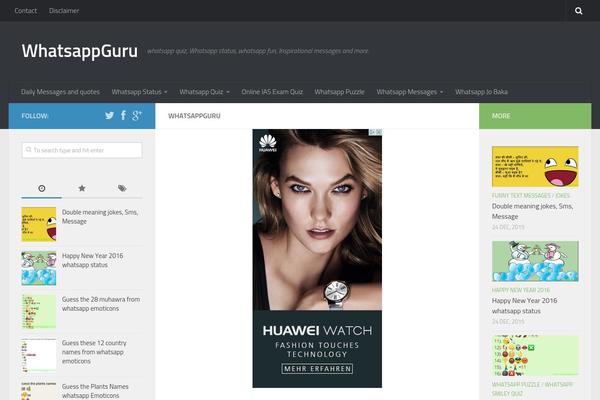600x400 pixels.
Task: Open Guess these 12 country names post
Action: (x=94, y=352)
